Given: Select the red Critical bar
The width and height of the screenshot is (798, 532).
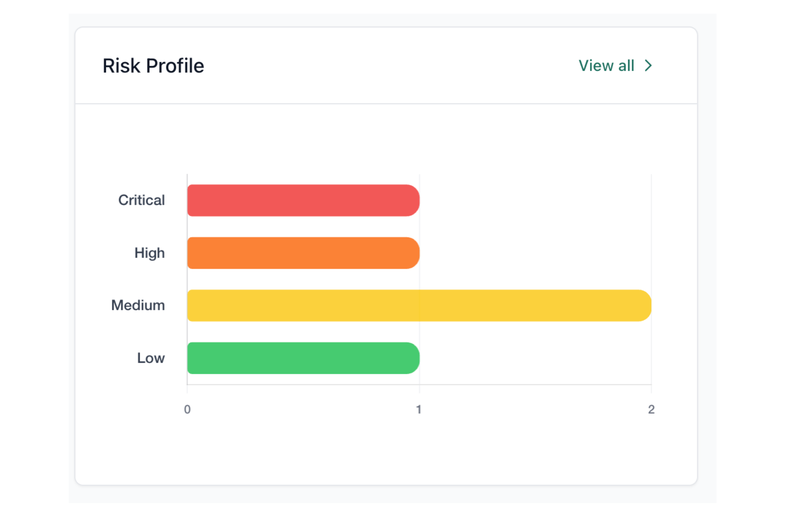Looking at the screenshot, I should [303, 200].
